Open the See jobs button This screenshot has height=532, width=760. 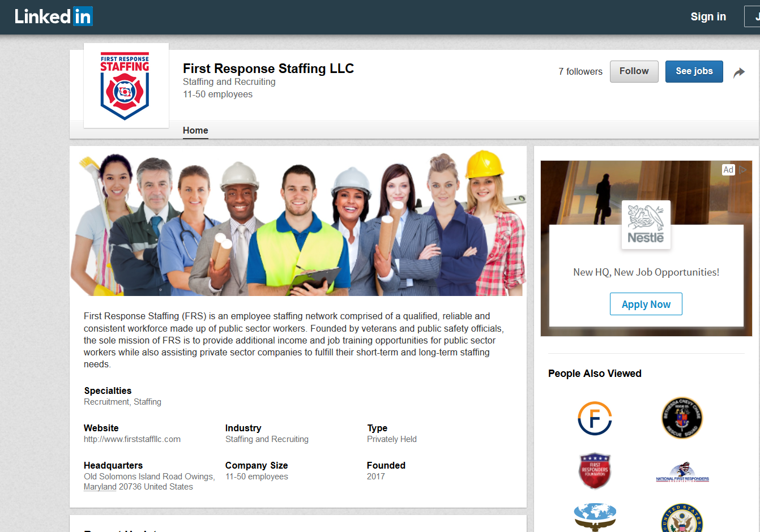click(694, 71)
